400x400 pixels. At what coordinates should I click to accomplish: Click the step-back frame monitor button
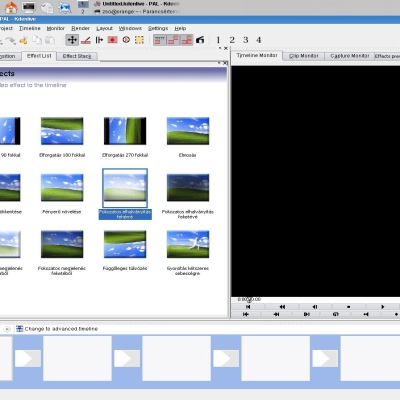(315, 307)
